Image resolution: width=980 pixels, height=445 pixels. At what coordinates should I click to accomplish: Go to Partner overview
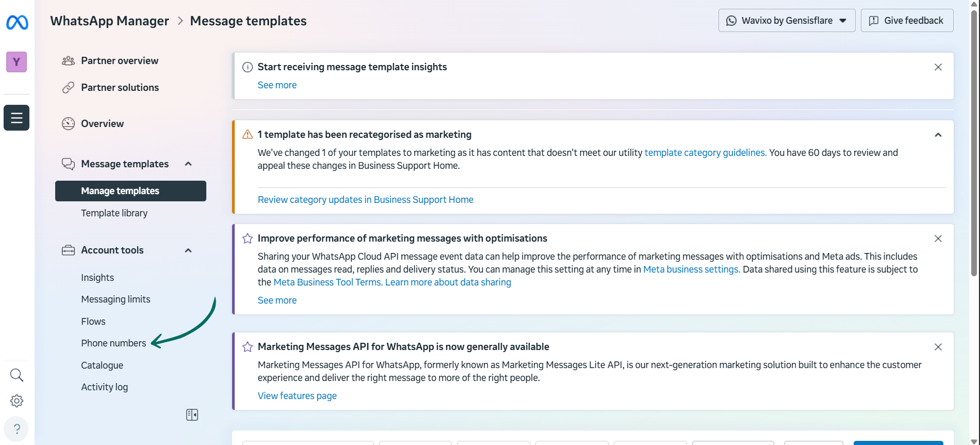pyautogui.click(x=119, y=61)
